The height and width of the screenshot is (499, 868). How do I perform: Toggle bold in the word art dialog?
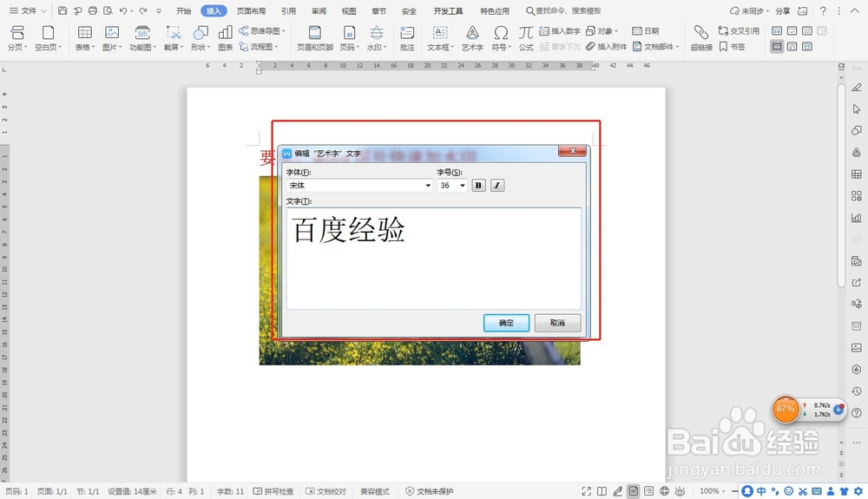click(478, 186)
